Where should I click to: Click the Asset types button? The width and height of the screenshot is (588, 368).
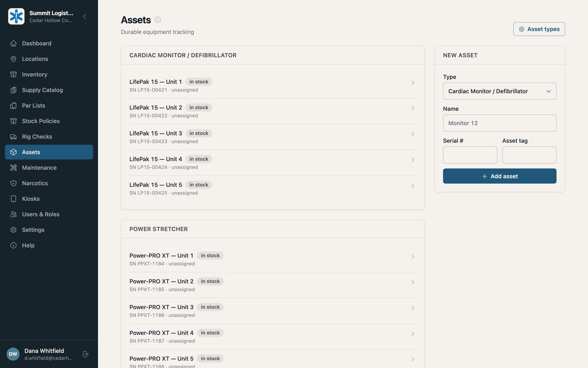click(539, 29)
